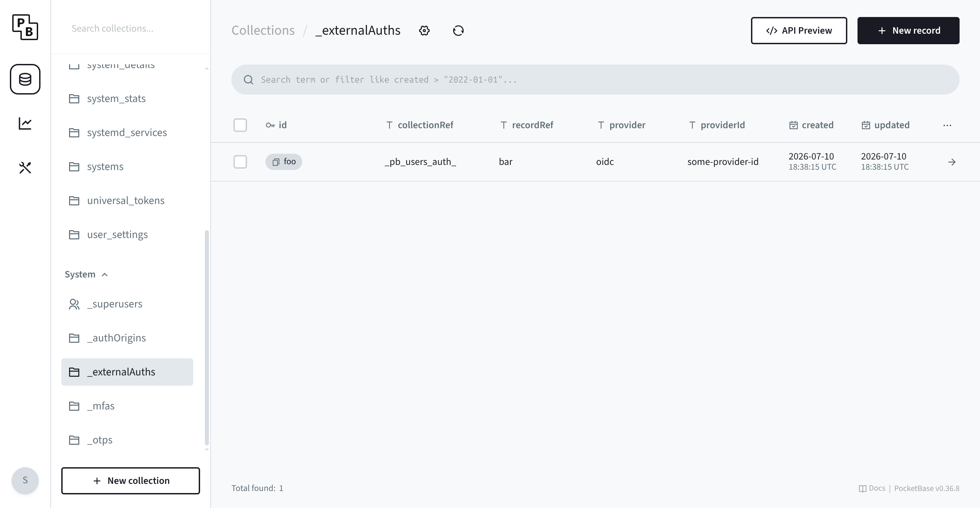The width and height of the screenshot is (980, 508).
Task: Tick the select-all checkbox in the table header
Action: pyautogui.click(x=240, y=125)
